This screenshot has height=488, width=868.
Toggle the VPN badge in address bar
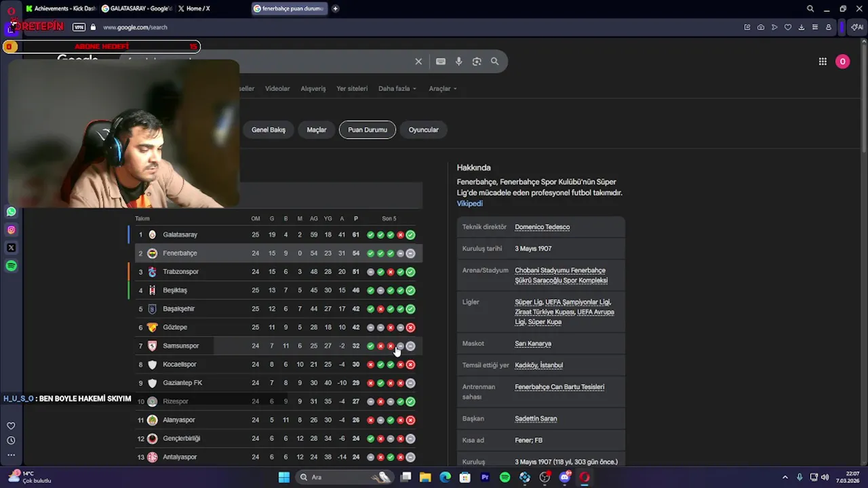pos(79,27)
